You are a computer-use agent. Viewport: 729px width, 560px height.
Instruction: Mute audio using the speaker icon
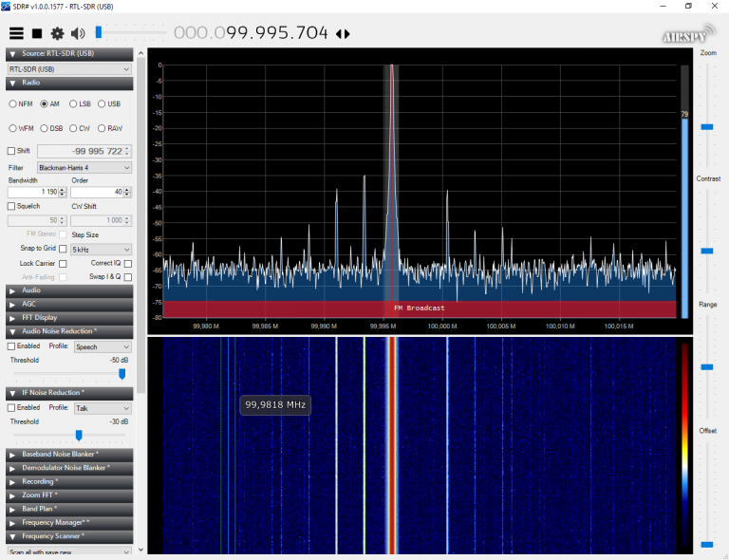[78, 33]
